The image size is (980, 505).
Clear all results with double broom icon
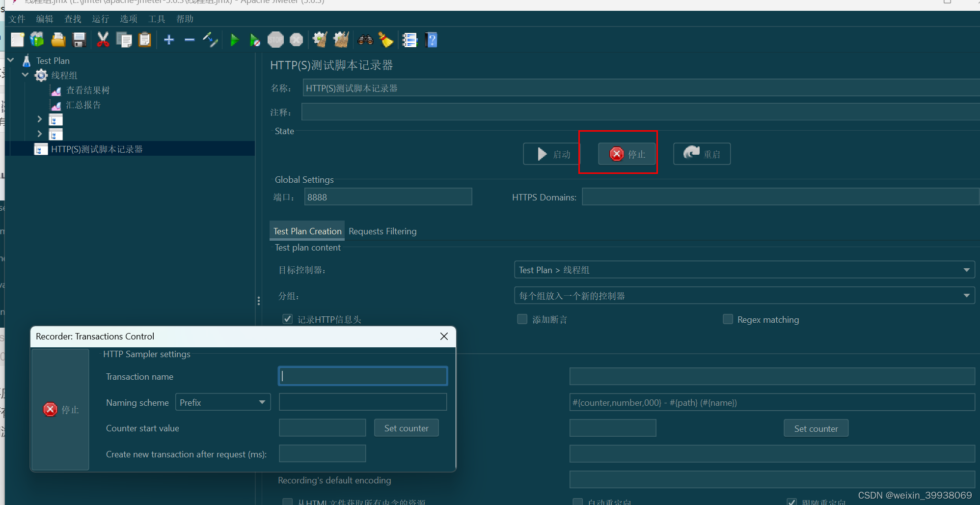(x=341, y=40)
